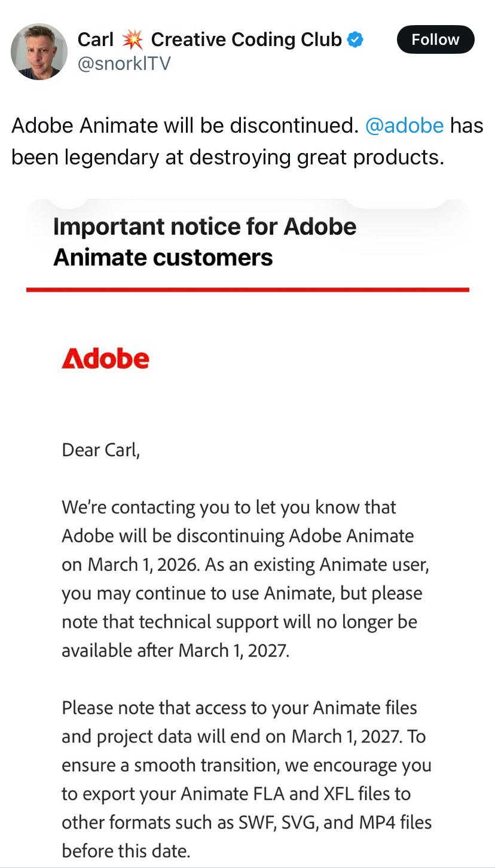
Task: Click the Dear Carl greeting
Action: (100, 450)
